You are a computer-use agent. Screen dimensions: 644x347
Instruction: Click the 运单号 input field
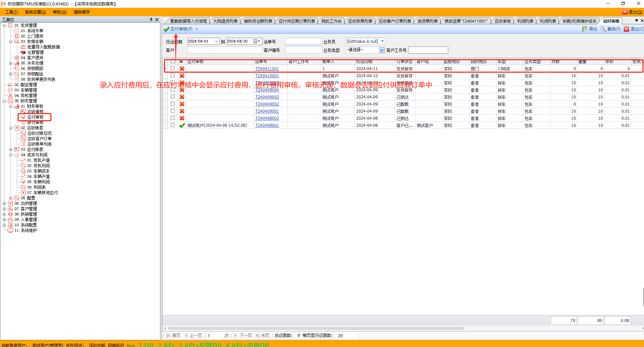(303, 41)
